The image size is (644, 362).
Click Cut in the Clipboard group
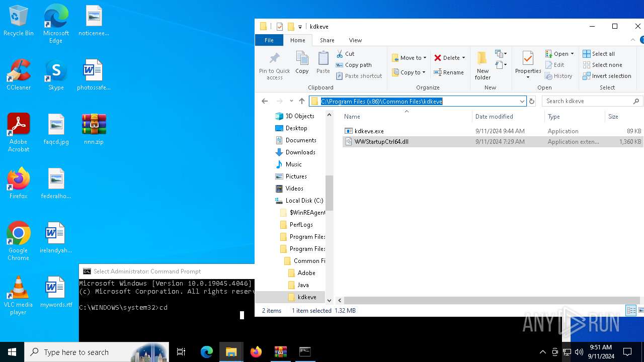click(345, 54)
